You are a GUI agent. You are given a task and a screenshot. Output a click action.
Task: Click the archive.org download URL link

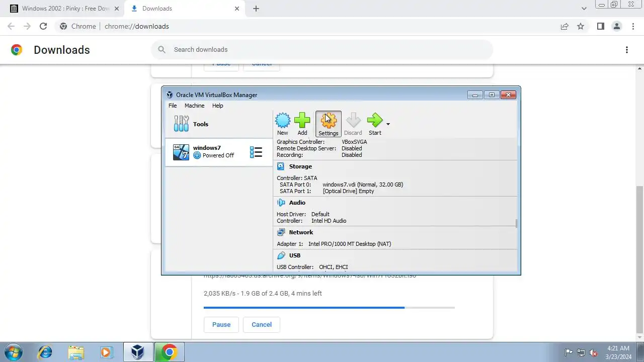pos(310,276)
